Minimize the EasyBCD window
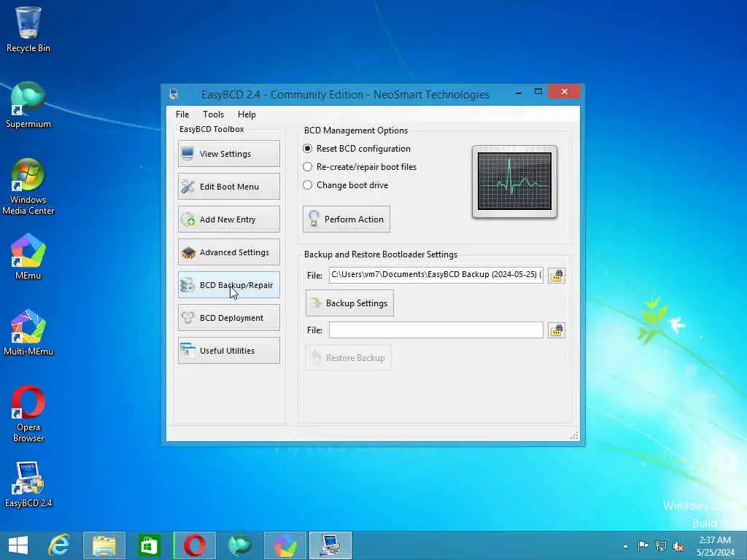The image size is (747, 560). tap(519, 92)
